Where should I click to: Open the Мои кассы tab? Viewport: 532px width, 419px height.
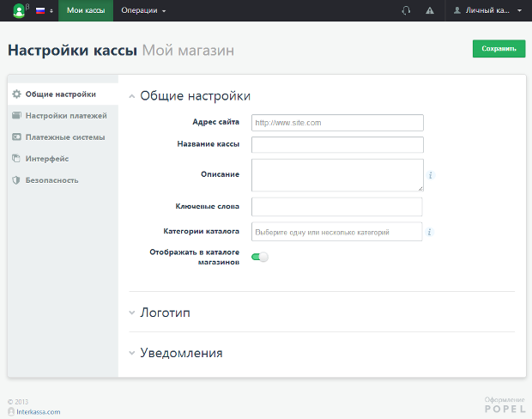86,10
